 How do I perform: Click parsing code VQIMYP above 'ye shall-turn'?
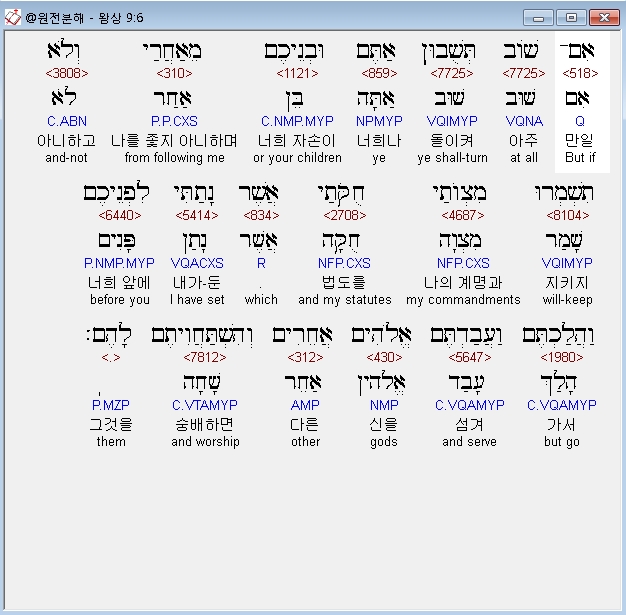coord(452,121)
